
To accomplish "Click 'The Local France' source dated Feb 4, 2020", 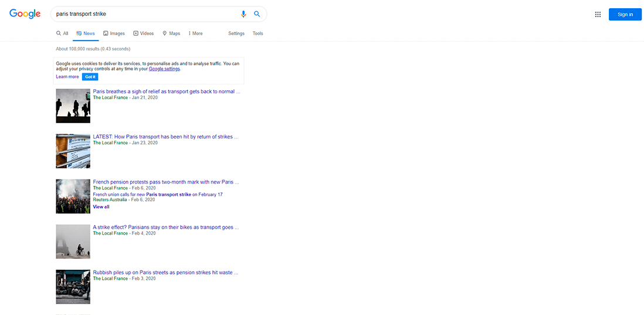I will pyautogui.click(x=110, y=233).
